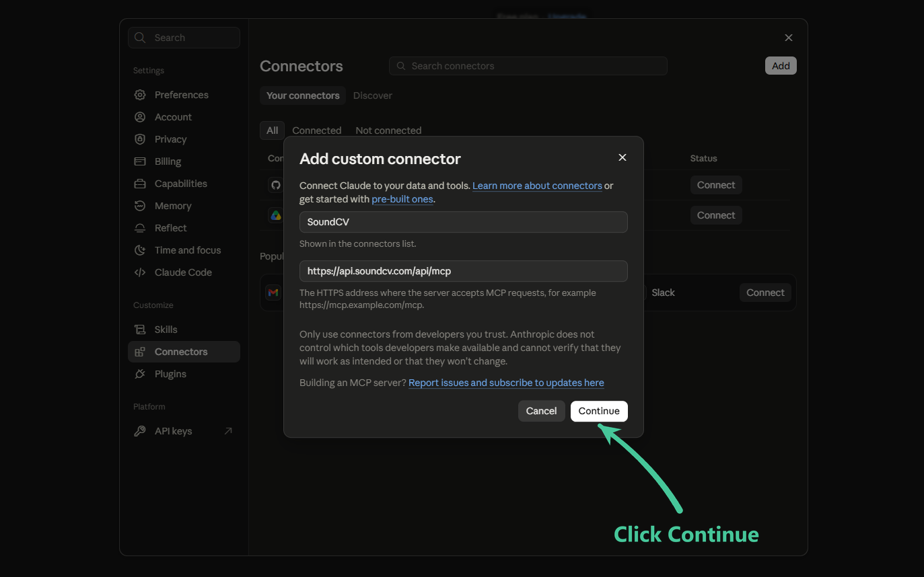924x577 pixels.
Task: Click the Time and focus moon icon
Action: point(140,250)
